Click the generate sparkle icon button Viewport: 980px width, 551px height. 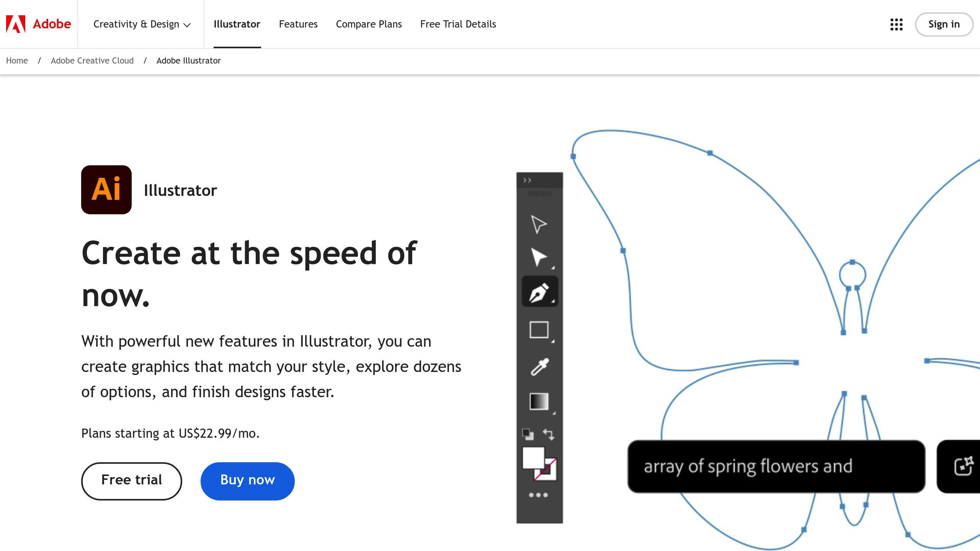[962, 466]
